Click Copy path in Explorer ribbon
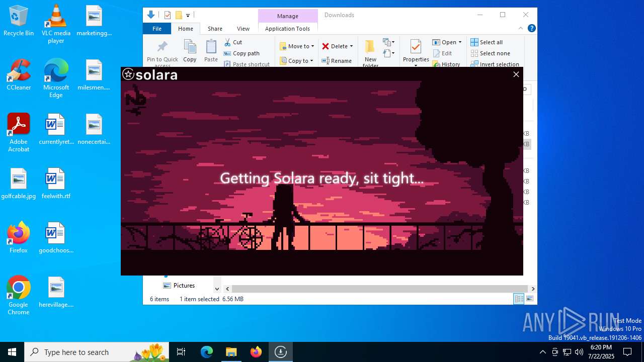Viewport: 644px width, 362px height. click(242, 53)
